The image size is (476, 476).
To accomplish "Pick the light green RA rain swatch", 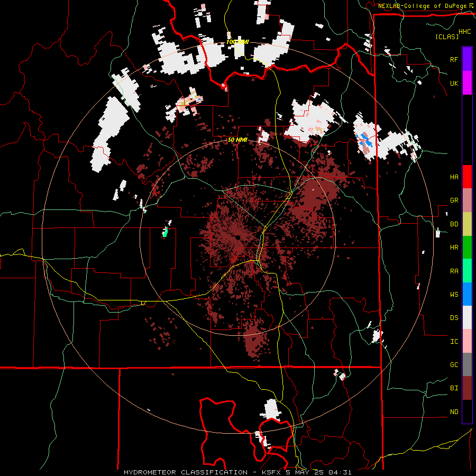I will click(467, 270).
